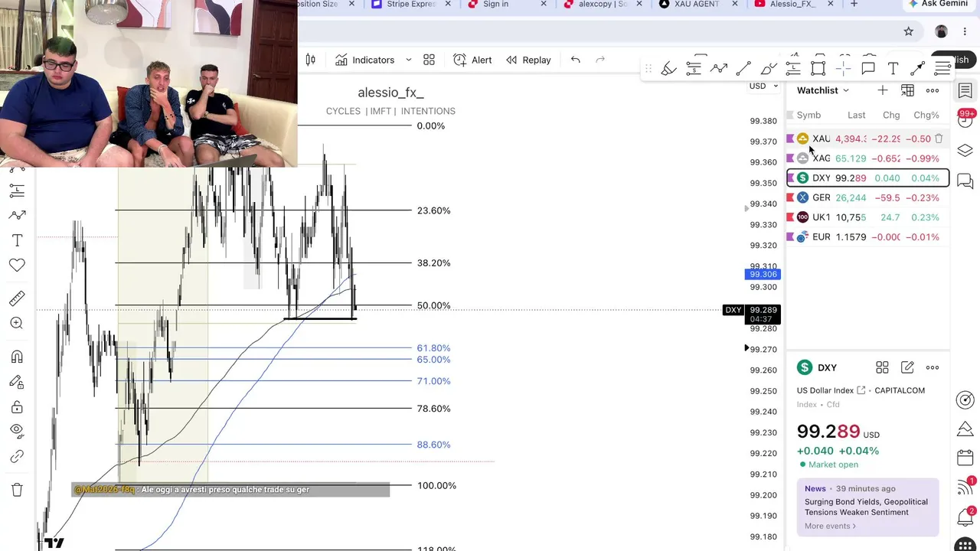The height and width of the screenshot is (551, 980).
Task: Select the DXY row in watchlist
Action: pyautogui.click(x=868, y=178)
